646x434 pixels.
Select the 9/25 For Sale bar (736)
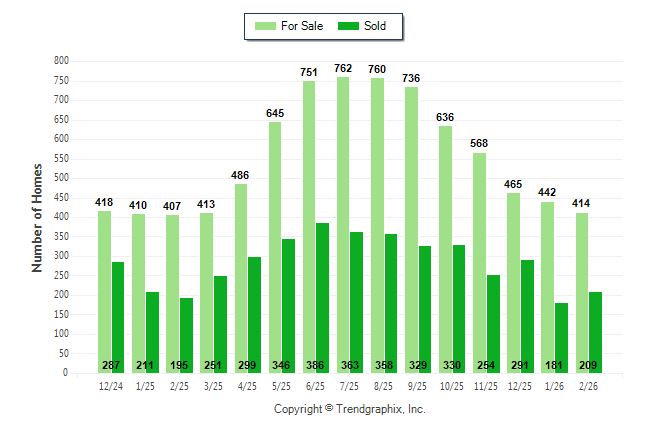coord(411,229)
